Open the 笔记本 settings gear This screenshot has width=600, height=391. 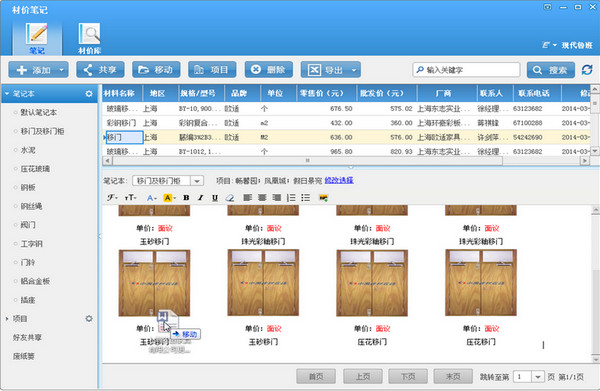[89, 94]
